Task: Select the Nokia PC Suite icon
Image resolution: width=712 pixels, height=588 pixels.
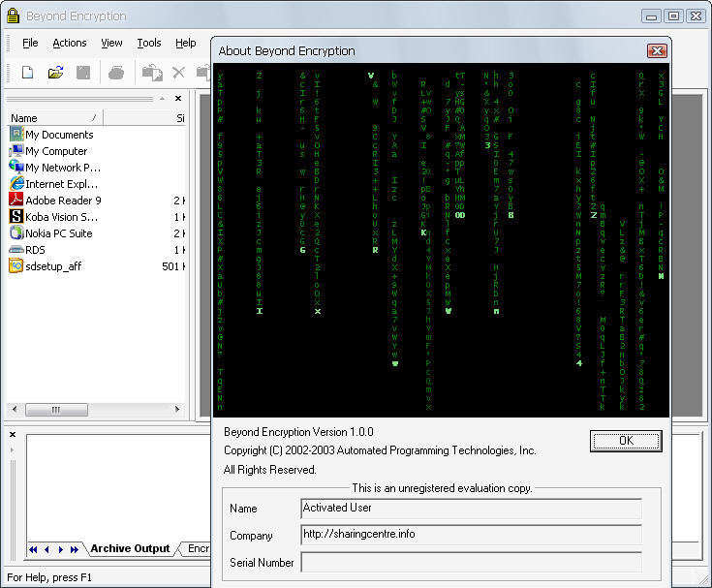Action: click(x=16, y=232)
